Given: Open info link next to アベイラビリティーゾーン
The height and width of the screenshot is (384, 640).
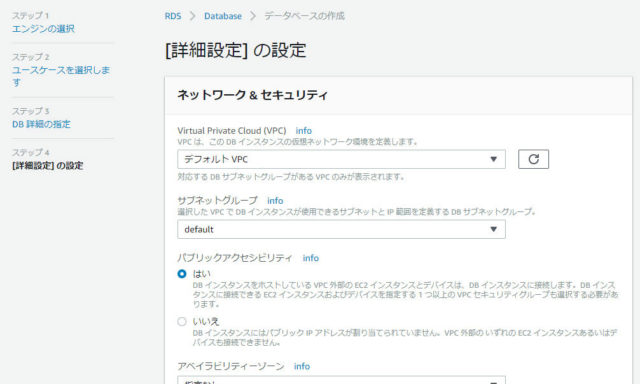Looking at the screenshot, I should tap(302, 366).
